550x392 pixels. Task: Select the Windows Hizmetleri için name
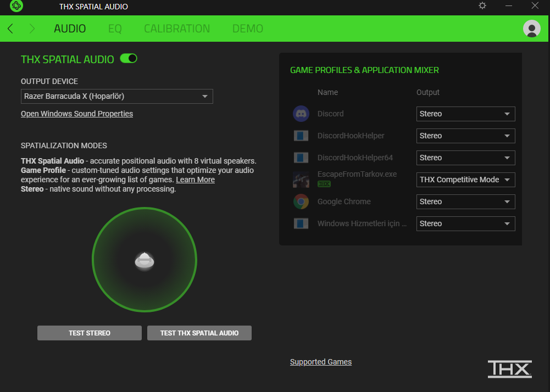[x=362, y=223]
